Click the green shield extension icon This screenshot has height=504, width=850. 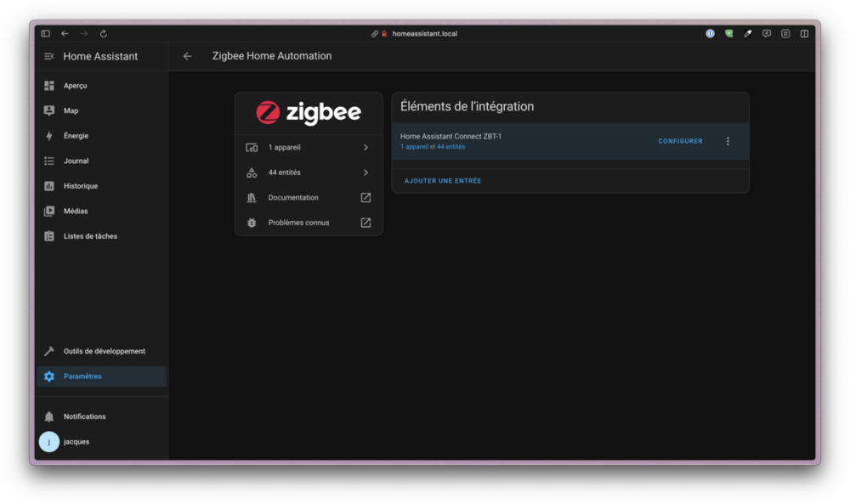[729, 34]
